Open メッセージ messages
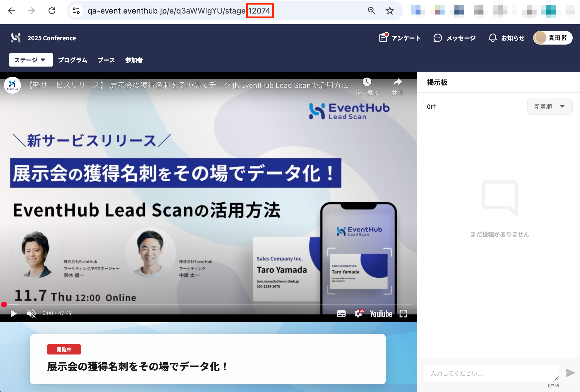The height and width of the screenshot is (392, 580). (454, 38)
